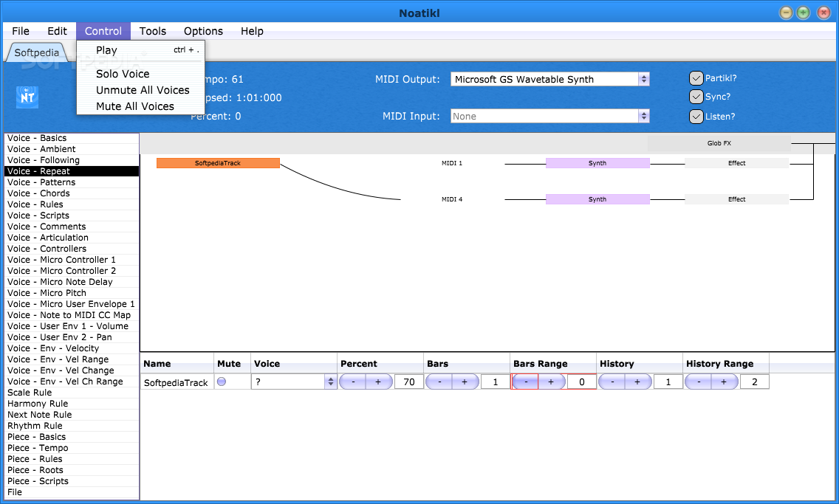839x504 pixels.
Task: Click the Bars value field
Action: coord(495,382)
